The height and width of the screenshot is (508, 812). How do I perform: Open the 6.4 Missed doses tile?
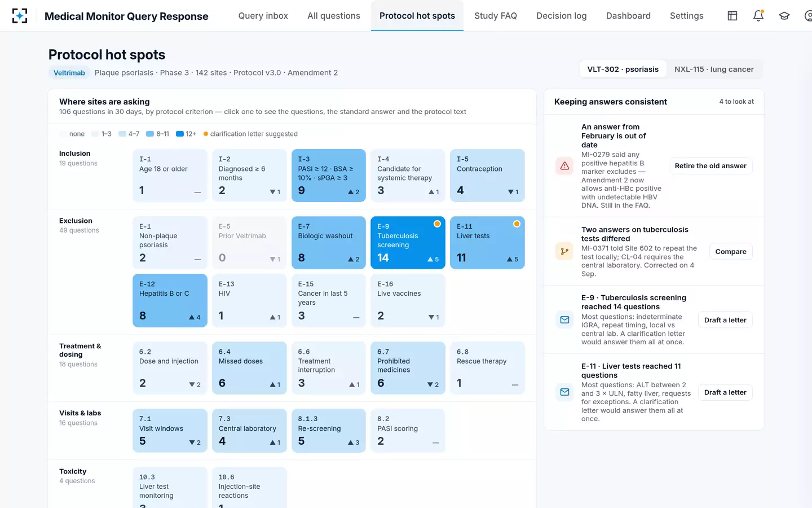click(x=249, y=368)
